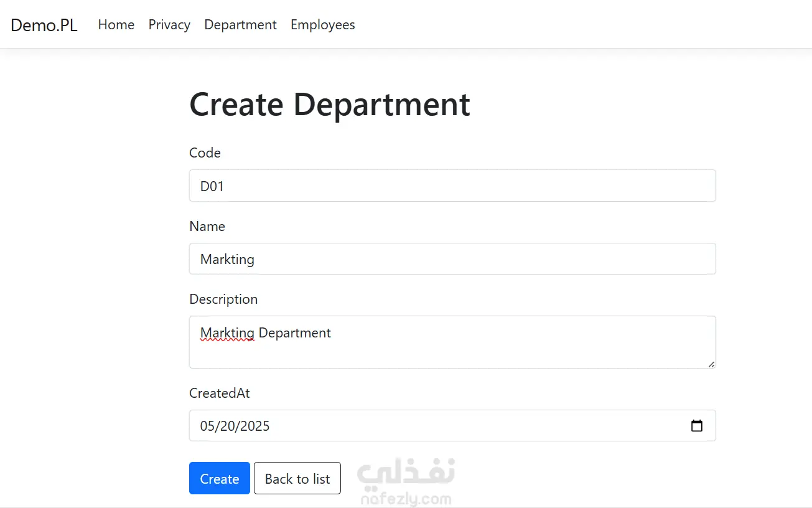Click the Back to list button
The height and width of the screenshot is (508, 812).
(297, 478)
